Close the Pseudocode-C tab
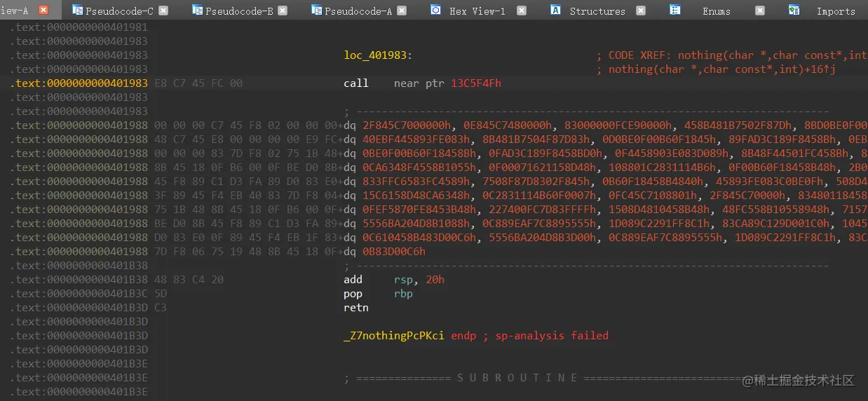 click(x=163, y=11)
